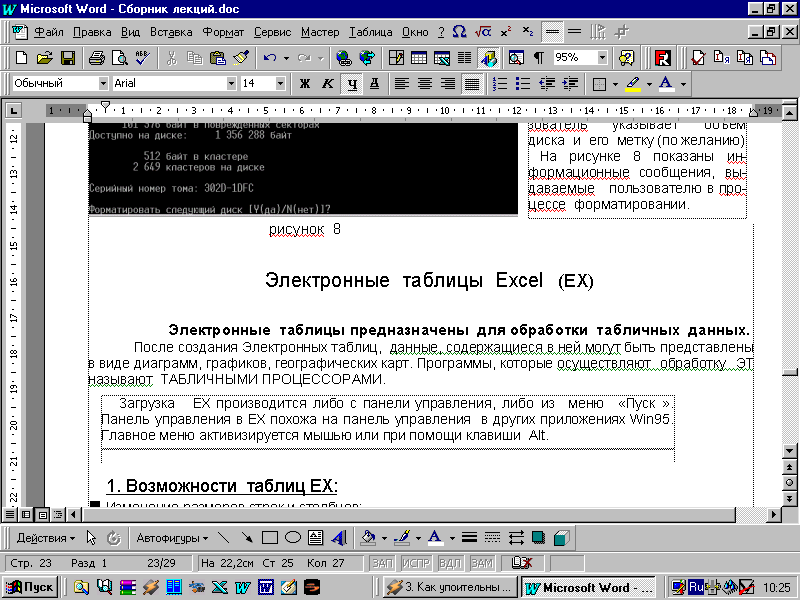Open the Файл menu
The width and height of the screenshot is (800, 600).
[48, 32]
